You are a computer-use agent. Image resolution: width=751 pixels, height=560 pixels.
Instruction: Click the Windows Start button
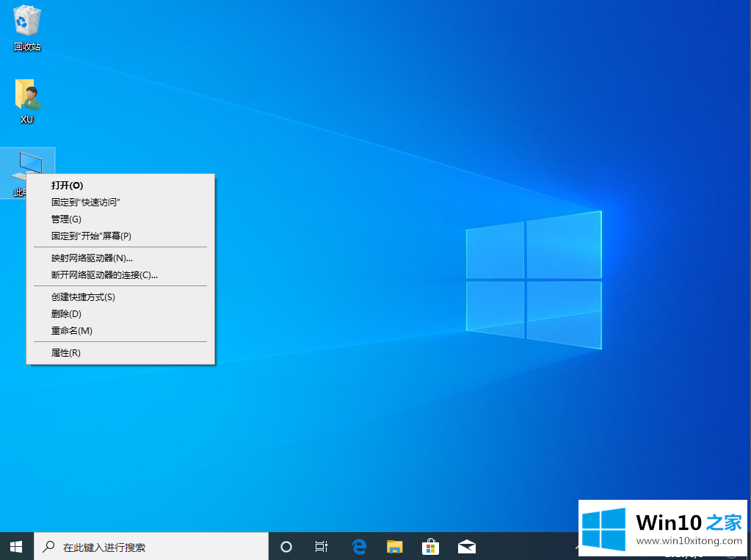point(16,546)
